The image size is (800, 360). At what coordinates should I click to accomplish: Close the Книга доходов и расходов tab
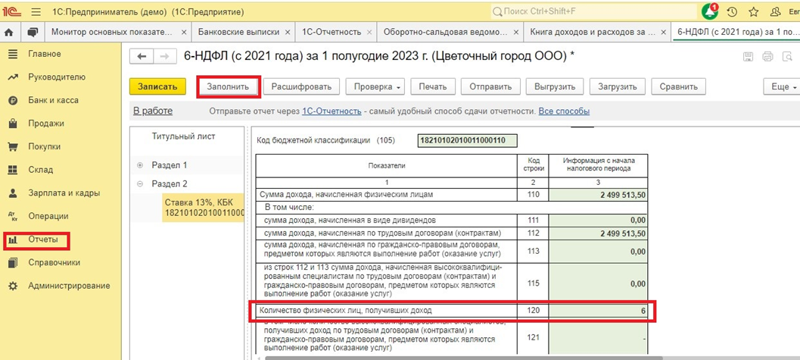click(x=663, y=32)
